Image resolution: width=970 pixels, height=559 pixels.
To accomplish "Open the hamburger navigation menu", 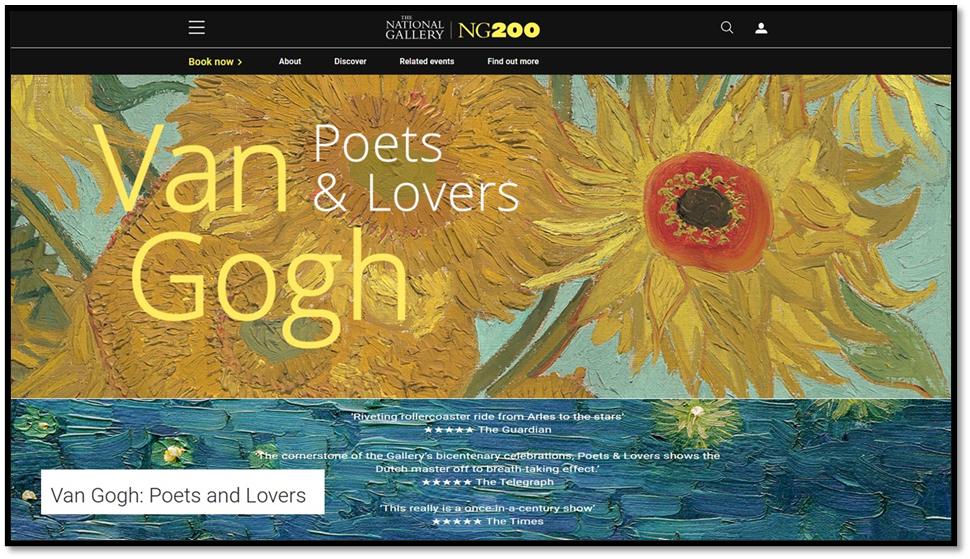I will click(x=197, y=28).
